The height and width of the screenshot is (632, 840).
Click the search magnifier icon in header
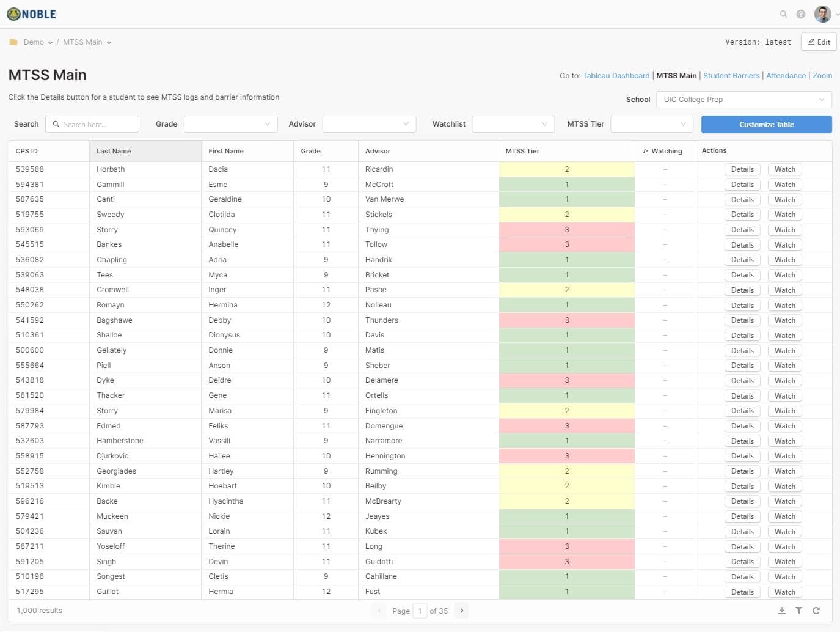click(783, 14)
